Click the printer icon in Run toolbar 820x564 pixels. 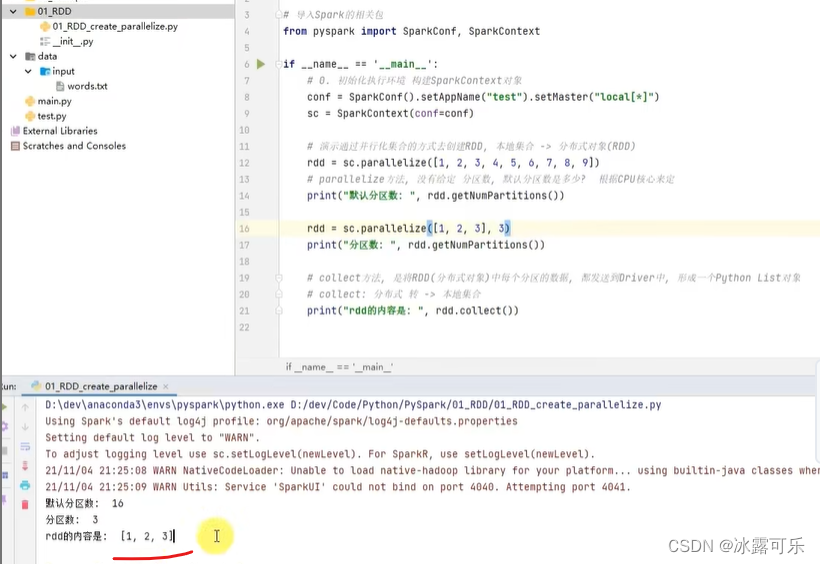click(25, 485)
